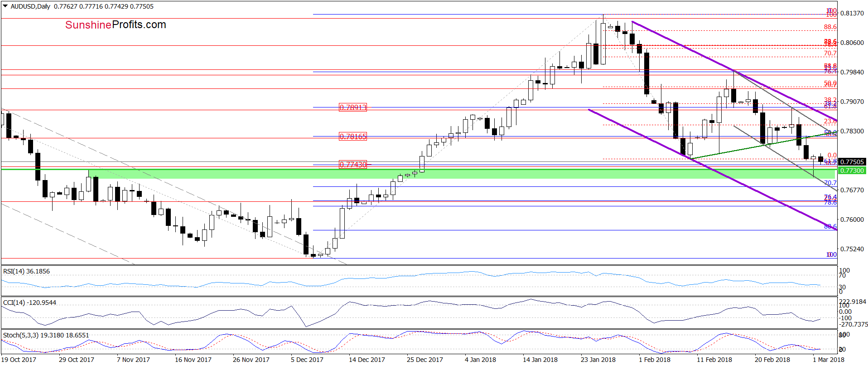This screenshot has width=868, height=366.
Task: Click the 222.9184 CCI scale value
Action: 853,302
